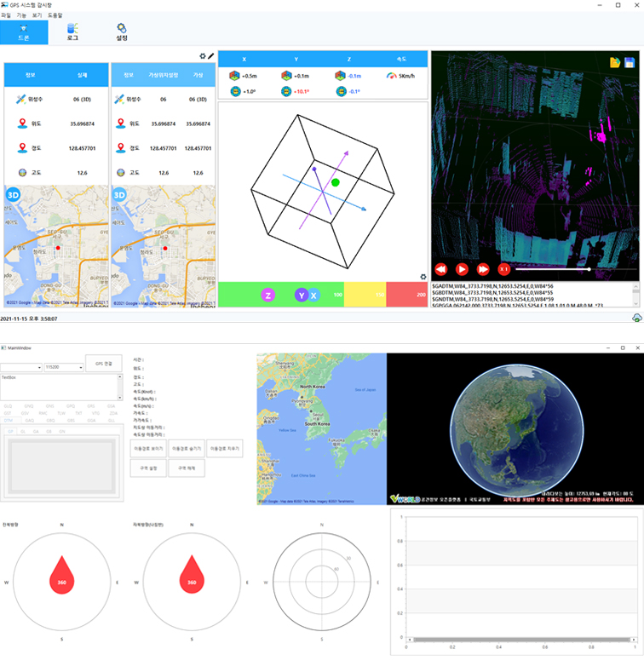644x666 pixels.
Task: Click the GPS 연결 button
Action: click(103, 363)
